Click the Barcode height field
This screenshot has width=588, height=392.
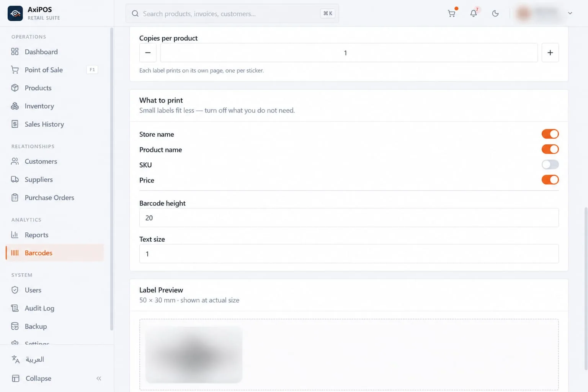(x=349, y=218)
